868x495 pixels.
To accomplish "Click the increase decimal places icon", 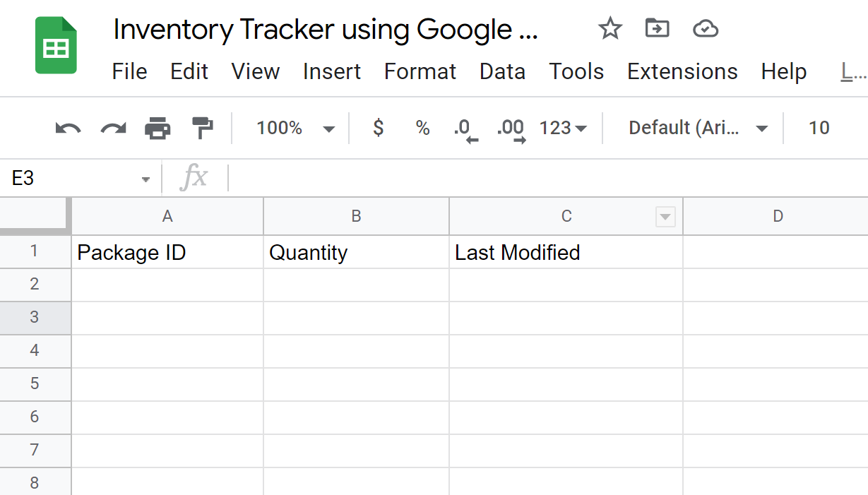I will tap(512, 128).
